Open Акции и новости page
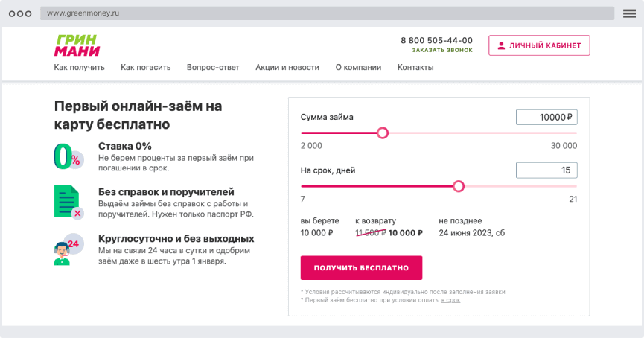 pyautogui.click(x=287, y=67)
